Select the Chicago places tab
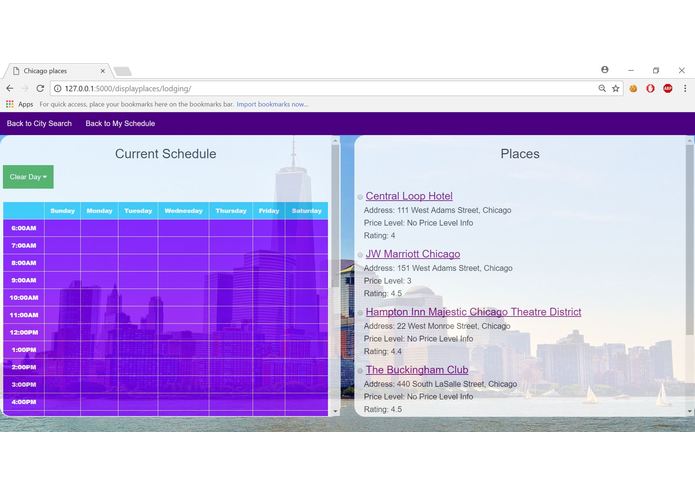695x494 pixels. tap(57, 71)
